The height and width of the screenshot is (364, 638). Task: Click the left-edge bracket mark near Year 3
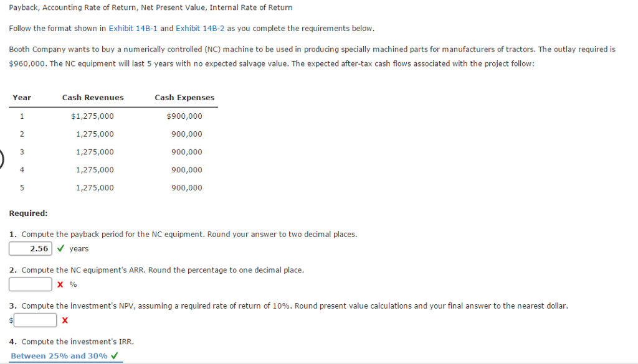tap(2, 158)
